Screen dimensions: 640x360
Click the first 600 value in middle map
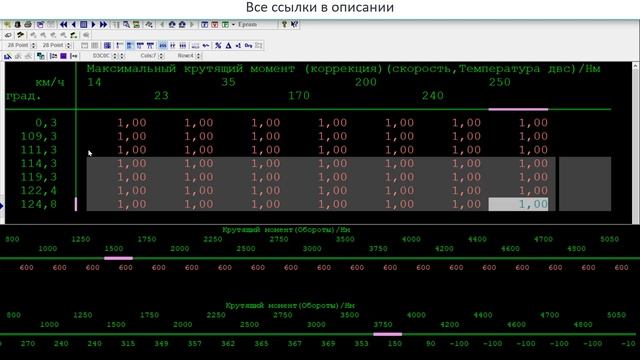click(x=27, y=268)
